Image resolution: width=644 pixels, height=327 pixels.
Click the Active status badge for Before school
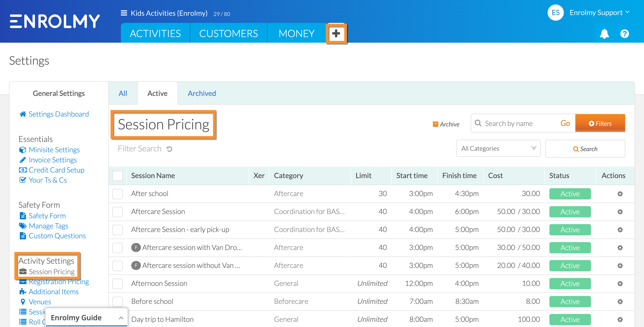click(570, 302)
